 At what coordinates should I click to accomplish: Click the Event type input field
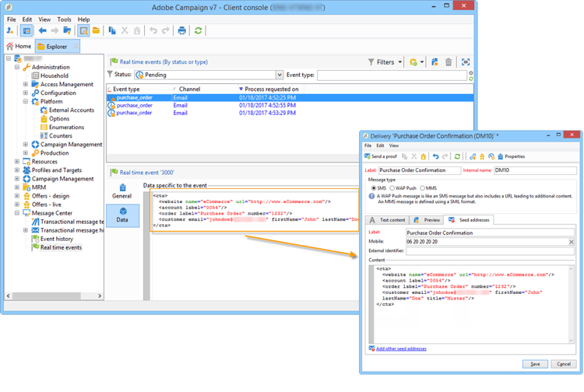[x=391, y=75]
